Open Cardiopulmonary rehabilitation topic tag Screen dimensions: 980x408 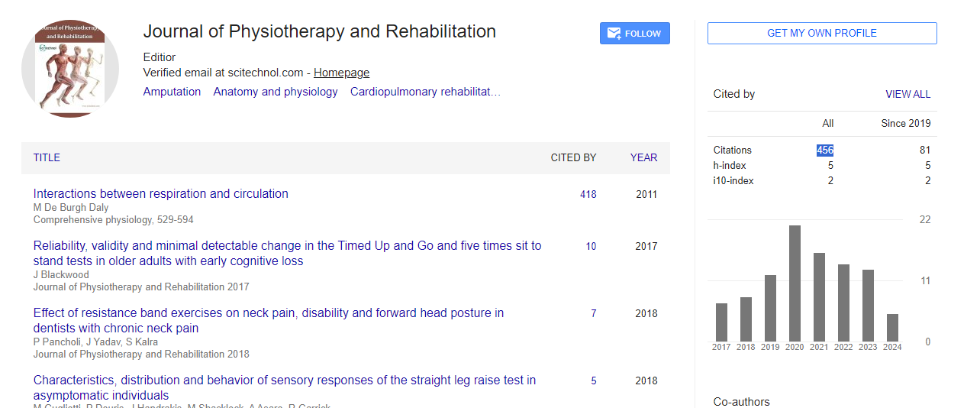click(425, 92)
